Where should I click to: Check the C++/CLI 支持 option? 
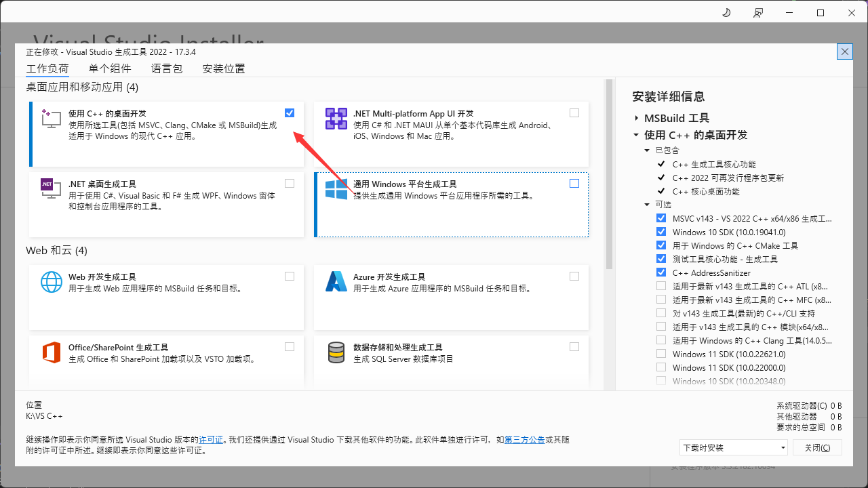(x=661, y=313)
